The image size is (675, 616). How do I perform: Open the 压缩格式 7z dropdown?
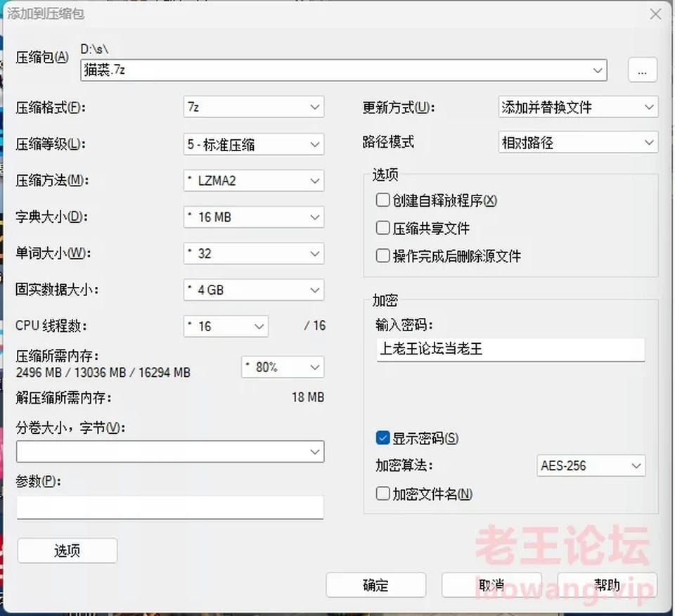(x=254, y=107)
